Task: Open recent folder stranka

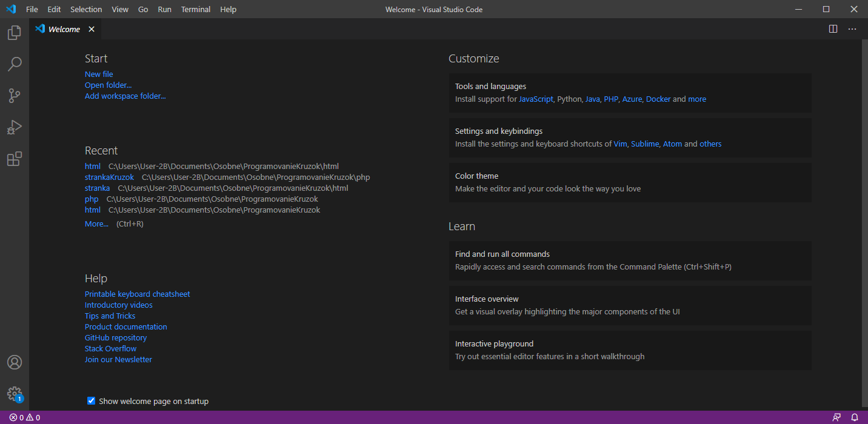Action: (x=98, y=188)
